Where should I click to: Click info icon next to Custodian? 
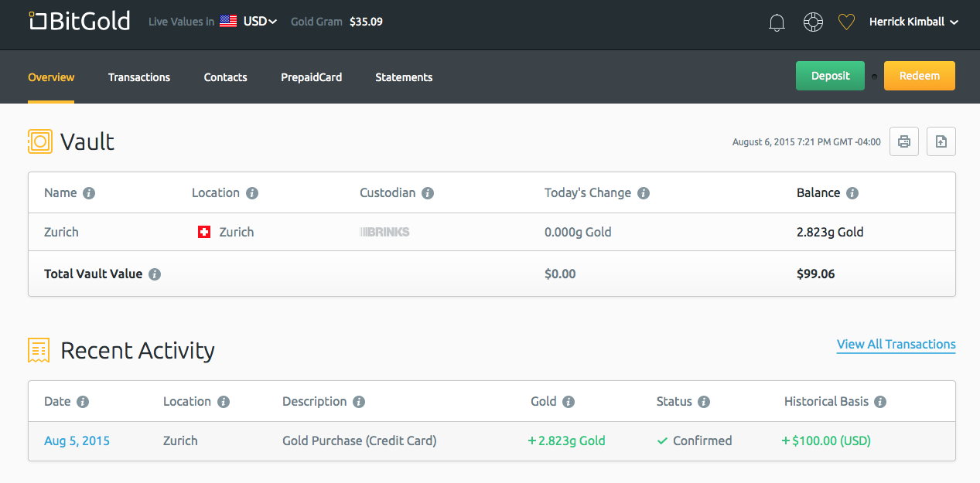pos(428,193)
